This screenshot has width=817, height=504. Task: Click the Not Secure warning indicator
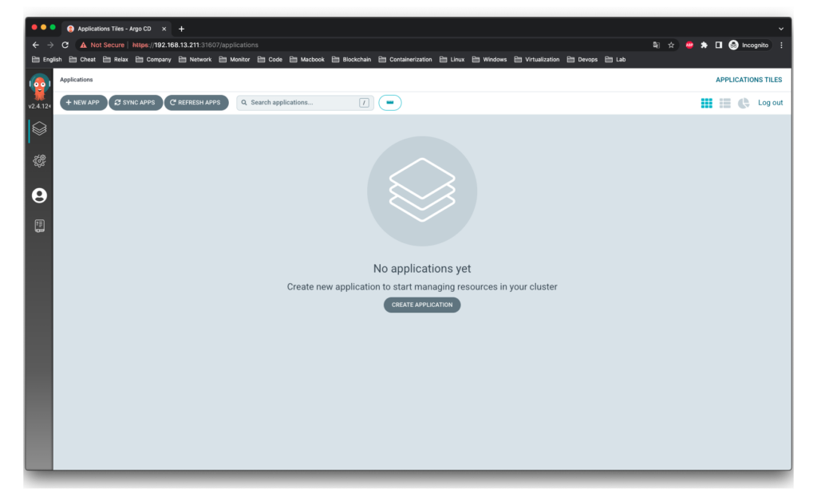tap(102, 45)
